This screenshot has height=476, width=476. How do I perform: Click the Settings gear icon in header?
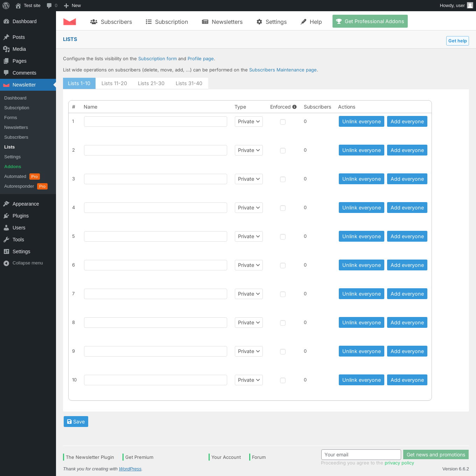[x=259, y=22]
